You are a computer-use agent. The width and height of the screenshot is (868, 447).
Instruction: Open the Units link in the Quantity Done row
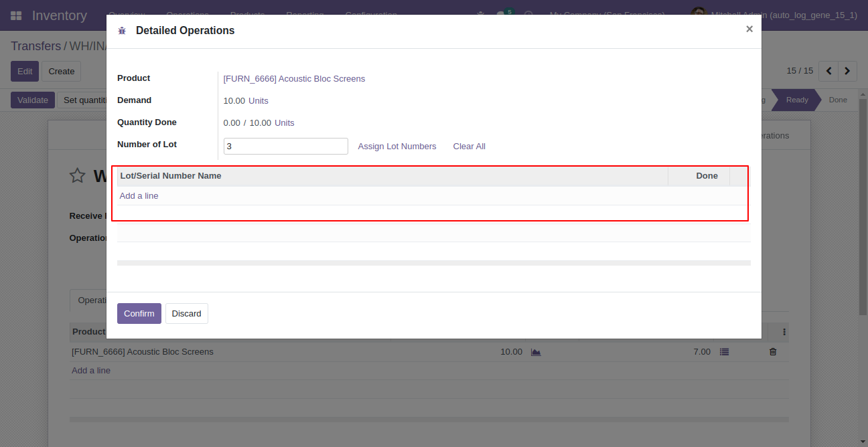click(x=285, y=123)
